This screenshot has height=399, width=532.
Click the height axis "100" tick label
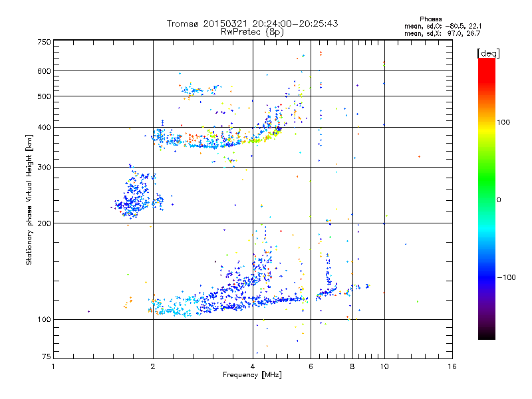pos(44,320)
